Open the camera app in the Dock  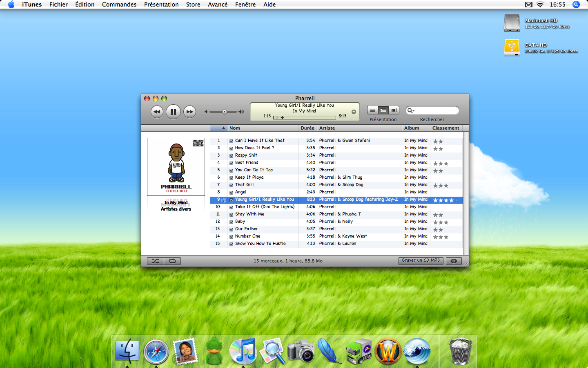[301, 351]
